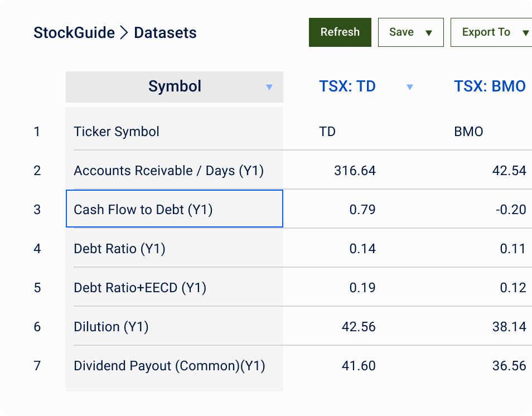This screenshot has width=532, height=416.
Task: Select the Dilution (Y1) row label
Action: coord(111,327)
